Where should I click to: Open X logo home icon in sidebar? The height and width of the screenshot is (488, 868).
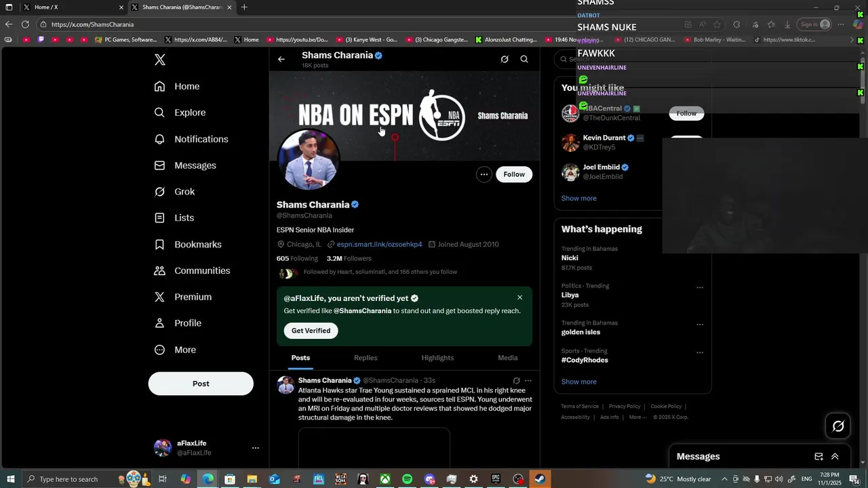point(160,60)
